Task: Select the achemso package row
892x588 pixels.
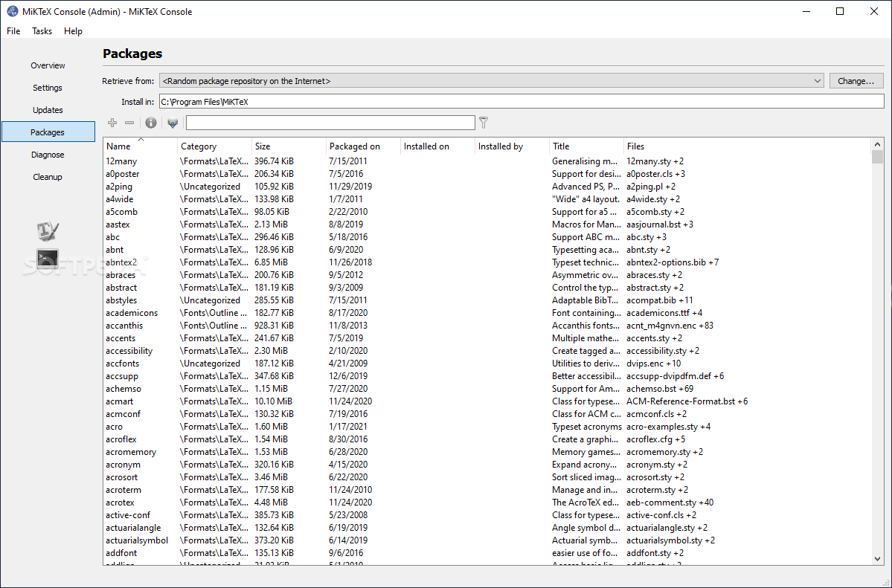Action: 487,388
